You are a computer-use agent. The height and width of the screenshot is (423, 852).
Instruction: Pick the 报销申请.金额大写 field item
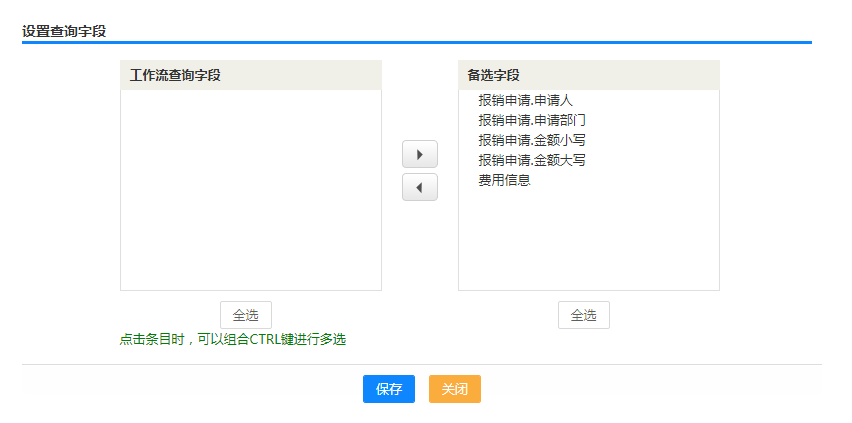pyautogui.click(x=532, y=160)
